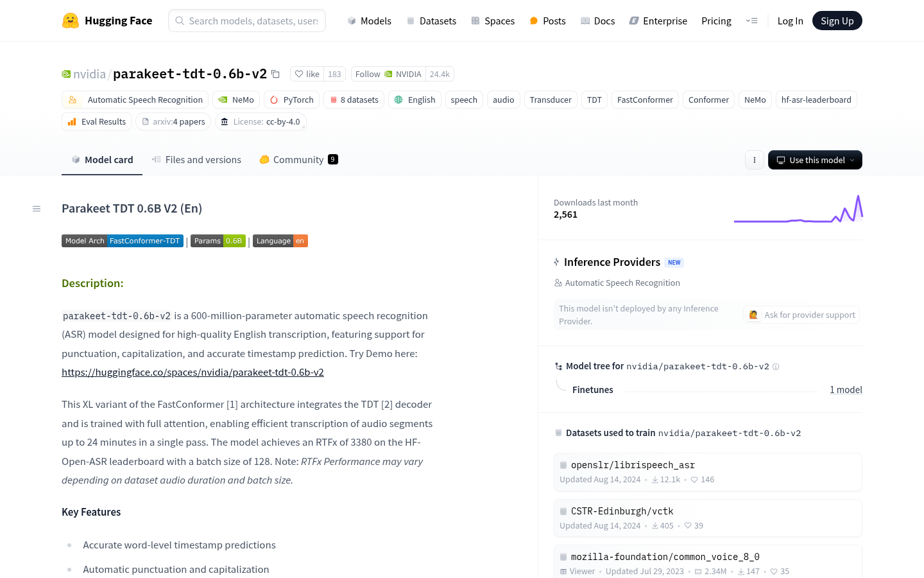
Task: Select the NeMo tag with NVIDIA icon
Action: (236, 100)
